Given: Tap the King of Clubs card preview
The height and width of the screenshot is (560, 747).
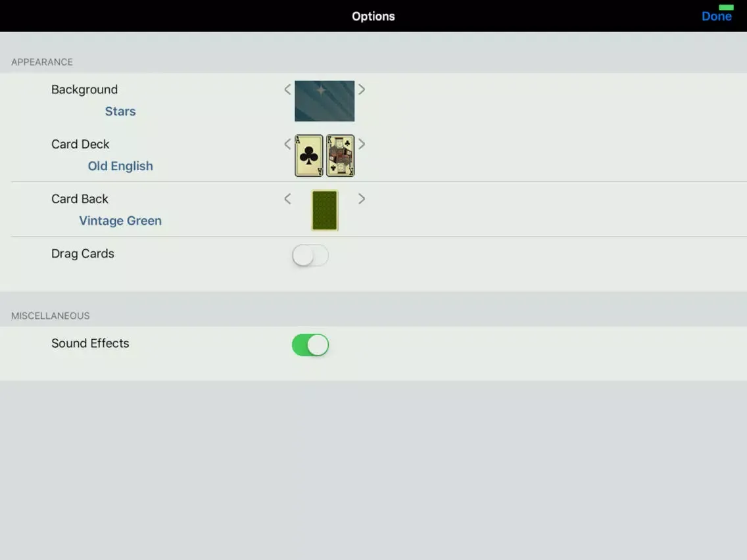Looking at the screenshot, I should [340, 156].
